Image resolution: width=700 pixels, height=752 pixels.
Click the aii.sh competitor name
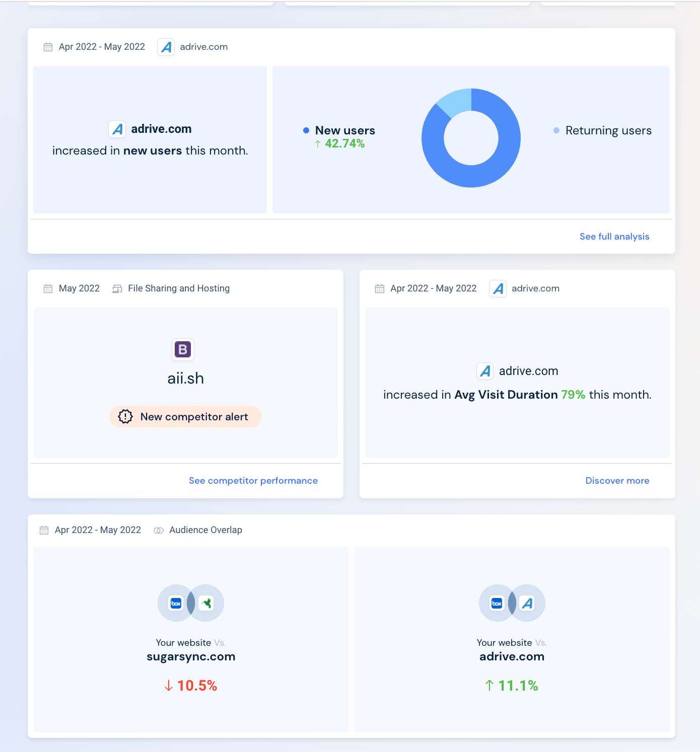coord(186,379)
